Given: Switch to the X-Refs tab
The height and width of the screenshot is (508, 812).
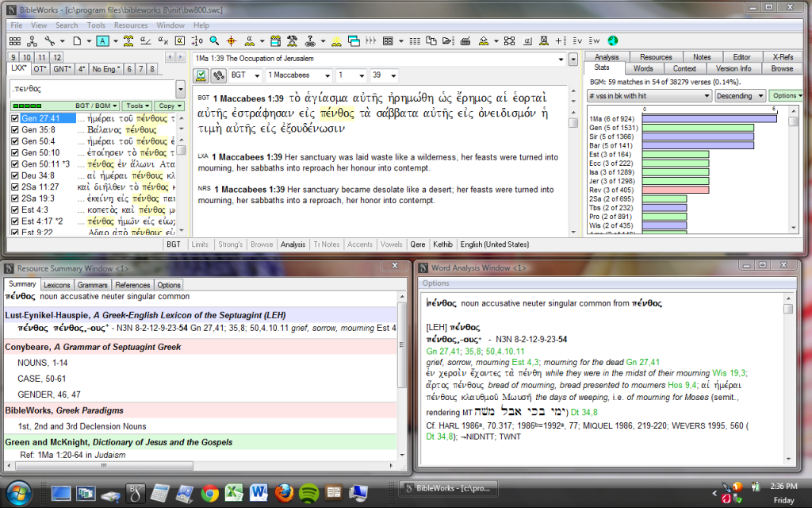Looking at the screenshot, I should point(782,57).
